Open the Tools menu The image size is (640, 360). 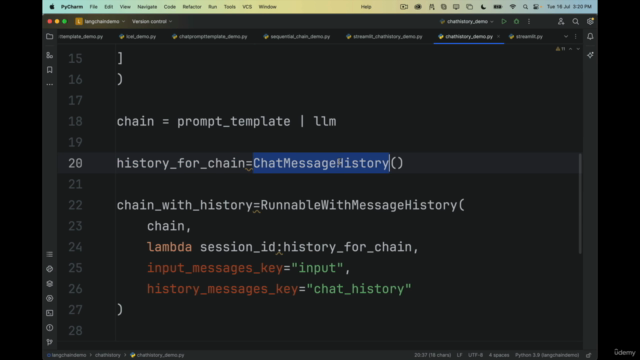tap(229, 7)
